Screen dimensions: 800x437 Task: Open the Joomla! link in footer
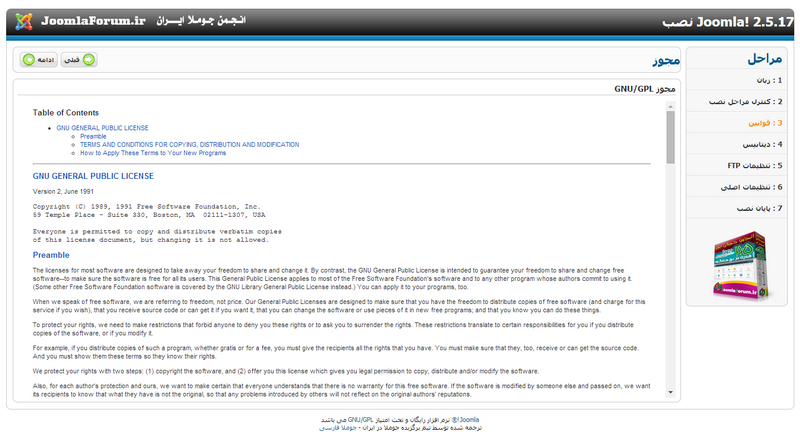[465, 420]
